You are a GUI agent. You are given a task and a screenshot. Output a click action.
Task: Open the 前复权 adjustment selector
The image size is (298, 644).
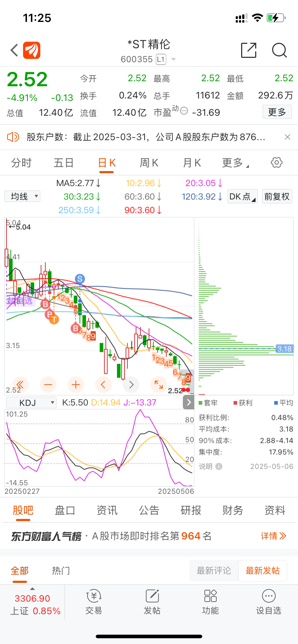(277, 197)
